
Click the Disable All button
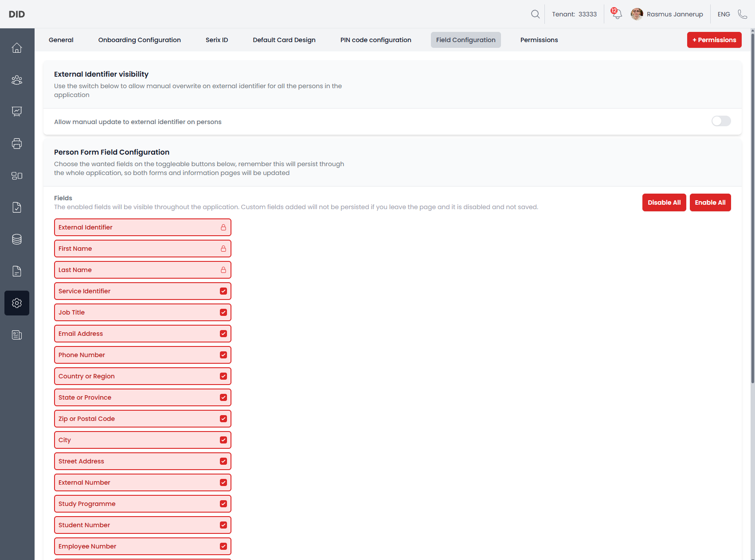[664, 202]
